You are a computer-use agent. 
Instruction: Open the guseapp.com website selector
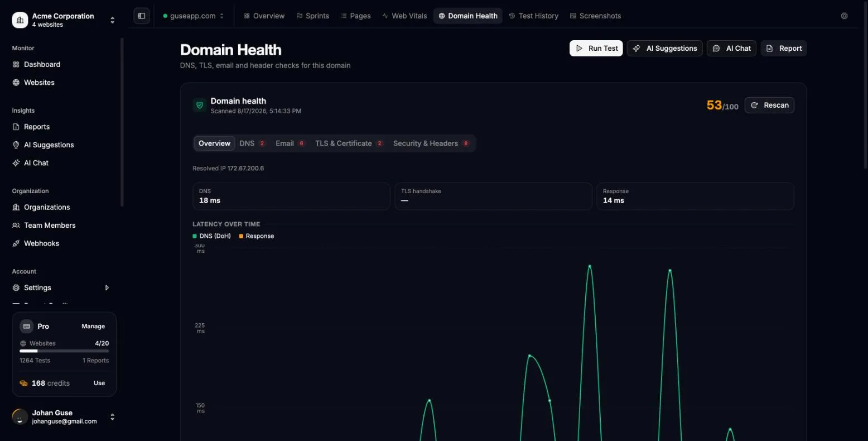pos(193,16)
